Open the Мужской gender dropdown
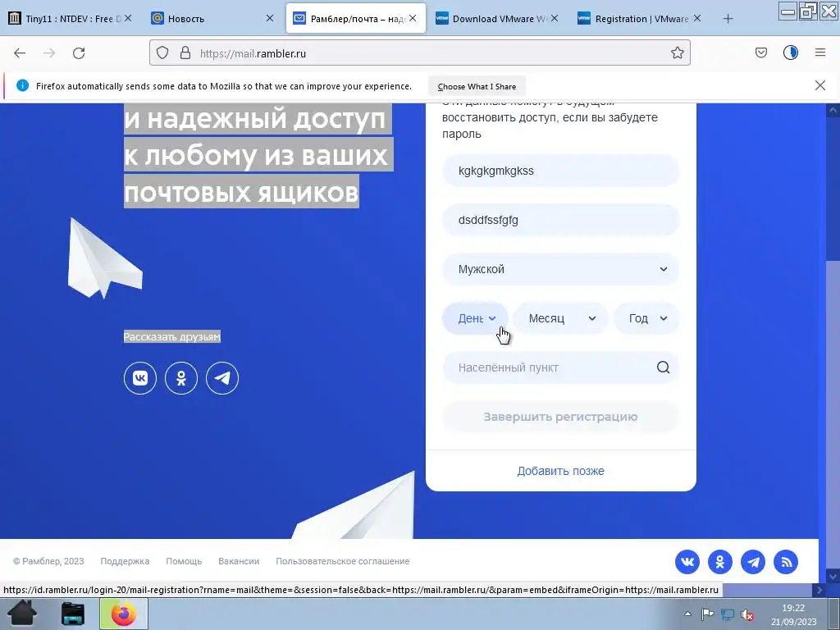840x630 pixels. pos(561,269)
